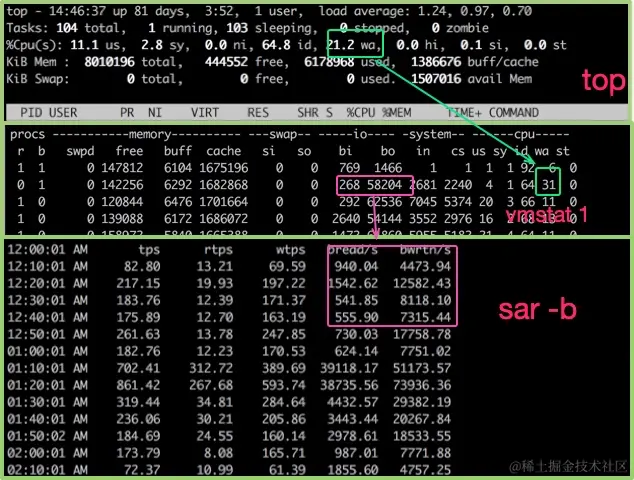Select the sar 'rtps' column header
The width and height of the screenshot is (634, 480).
[218, 250]
